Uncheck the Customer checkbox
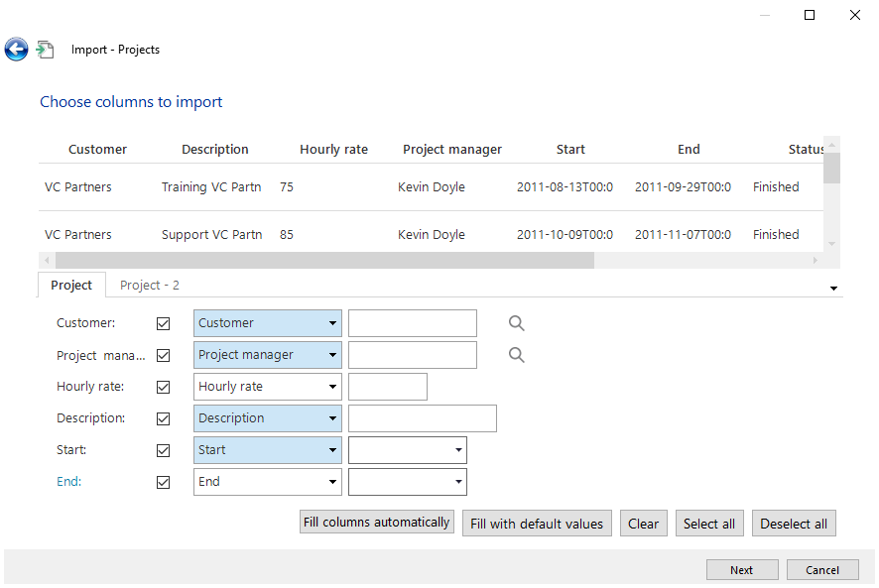The image size is (879, 588). pyautogui.click(x=164, y=323)
